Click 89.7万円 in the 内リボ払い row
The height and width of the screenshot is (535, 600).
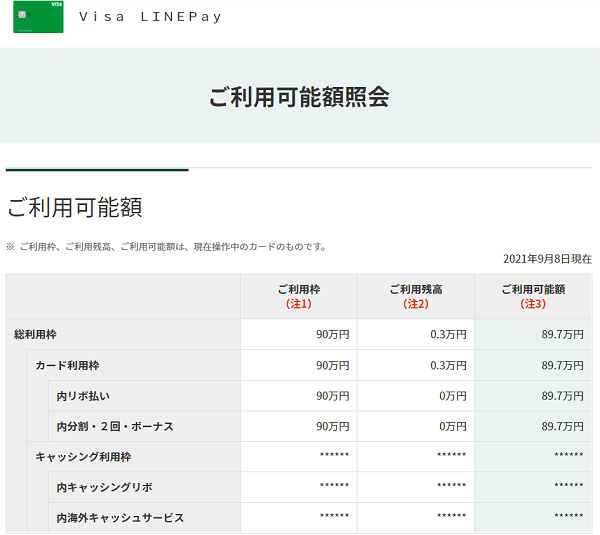[x=562, y=396]
